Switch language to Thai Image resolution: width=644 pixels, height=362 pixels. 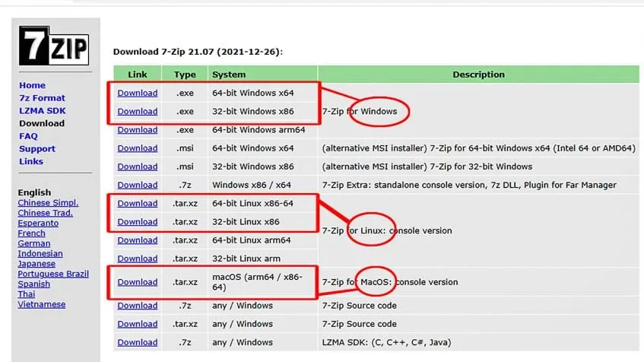click(27, 294)
